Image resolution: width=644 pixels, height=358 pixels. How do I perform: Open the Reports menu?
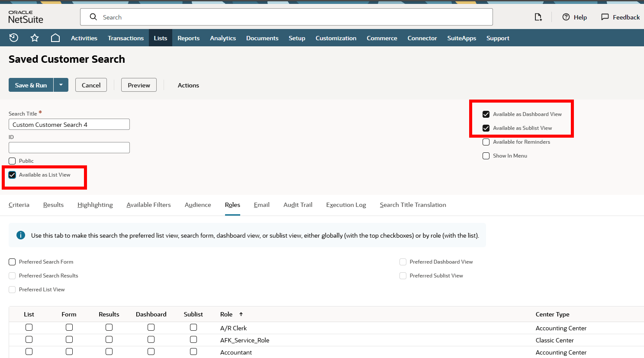[x=188, y=38]
